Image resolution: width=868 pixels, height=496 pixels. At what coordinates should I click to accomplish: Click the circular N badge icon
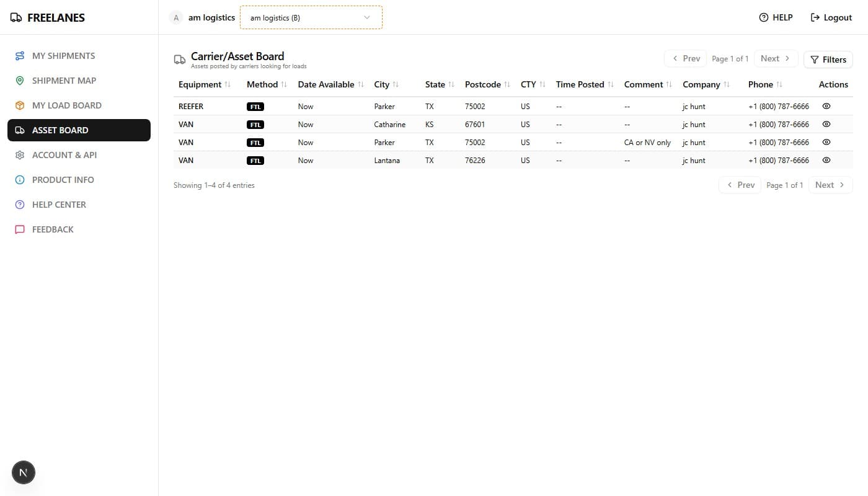tap(24, 472)
